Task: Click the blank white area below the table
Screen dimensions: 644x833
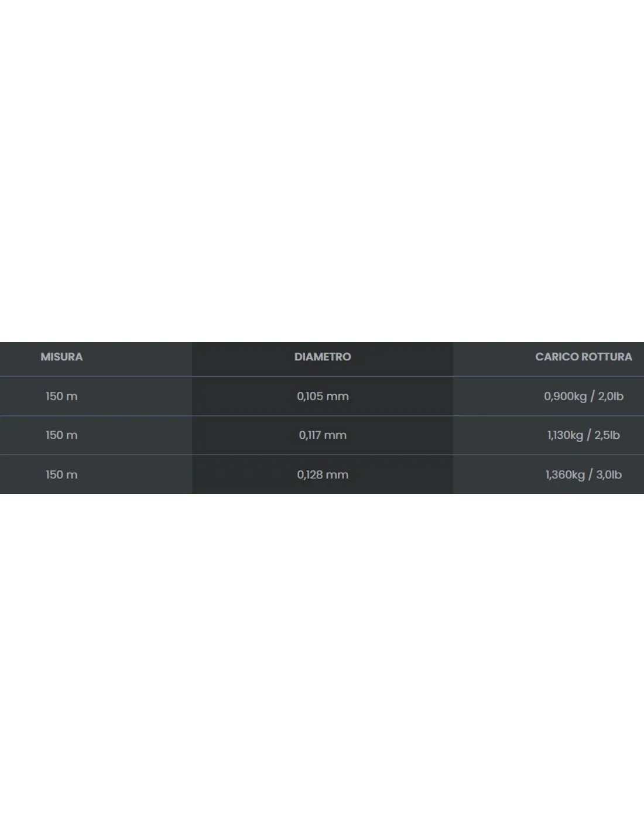Action: point(322,662)
